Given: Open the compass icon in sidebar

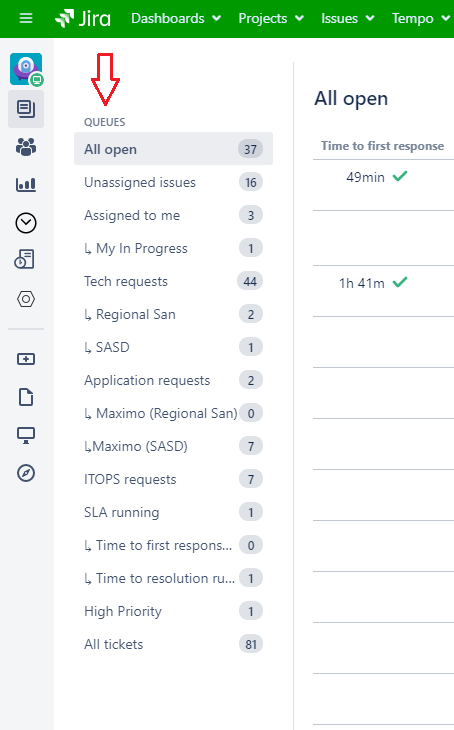Looking at the screenshot, I should 26,473.
